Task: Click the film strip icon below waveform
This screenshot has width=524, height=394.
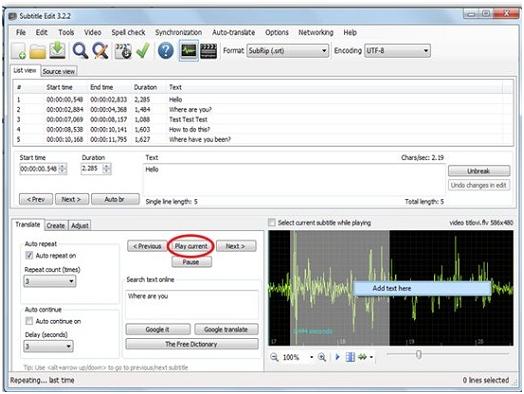Action: click(x=350, y=357)
